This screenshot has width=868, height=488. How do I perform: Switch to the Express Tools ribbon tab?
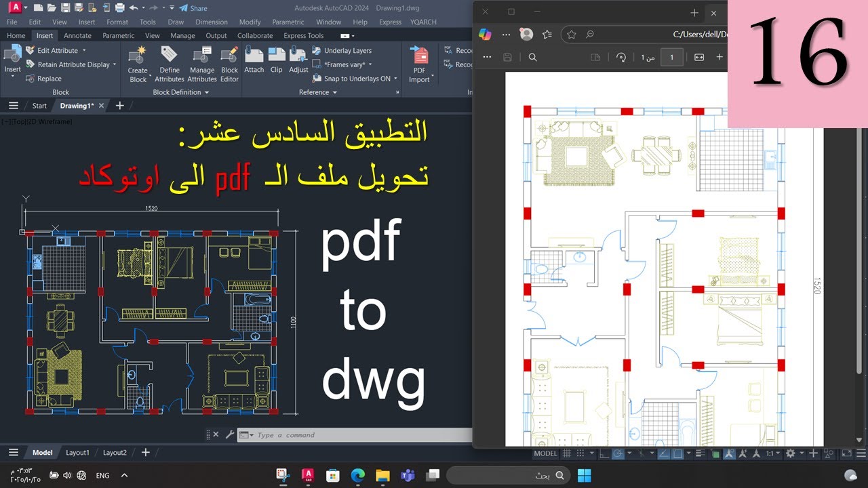pyautogui.click(x=303, y=35)
